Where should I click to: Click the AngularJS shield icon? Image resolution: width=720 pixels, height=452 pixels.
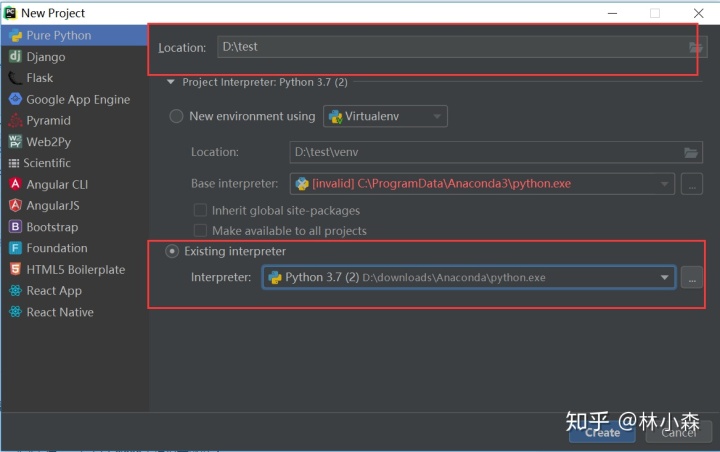coord(15,205)
